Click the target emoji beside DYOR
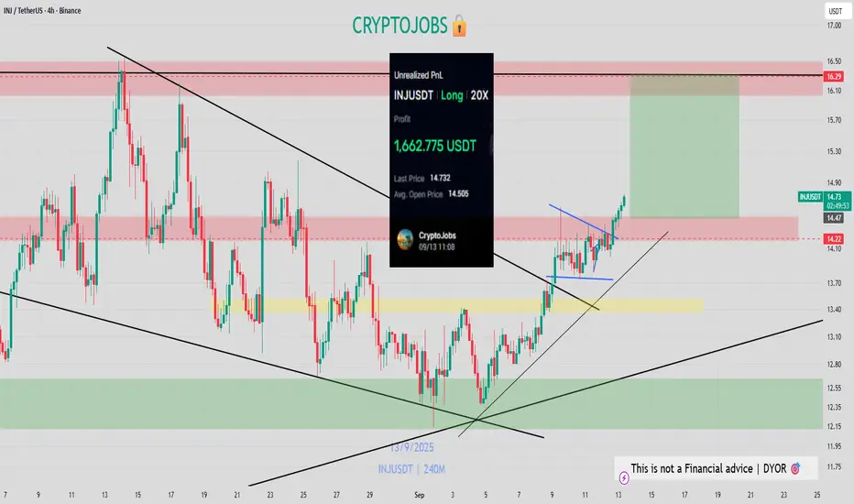The width and height of the screenshot is (854, 504). (x=795, y=468)
